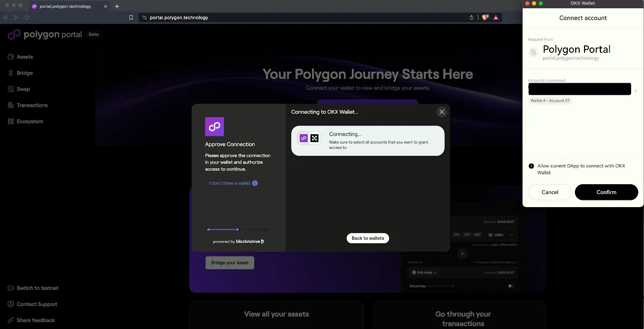Open Assets in the portal sidebar
This screenshot has height=329, width=644.
click(20, 57)
